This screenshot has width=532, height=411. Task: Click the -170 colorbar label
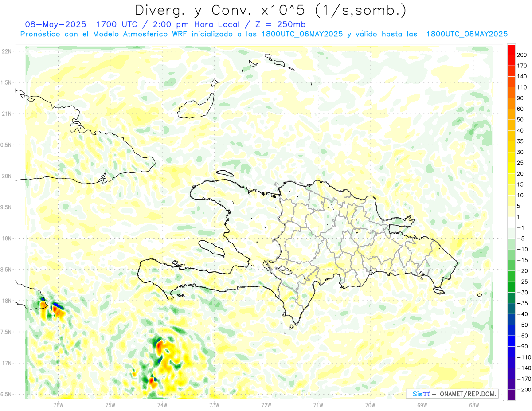524,379
